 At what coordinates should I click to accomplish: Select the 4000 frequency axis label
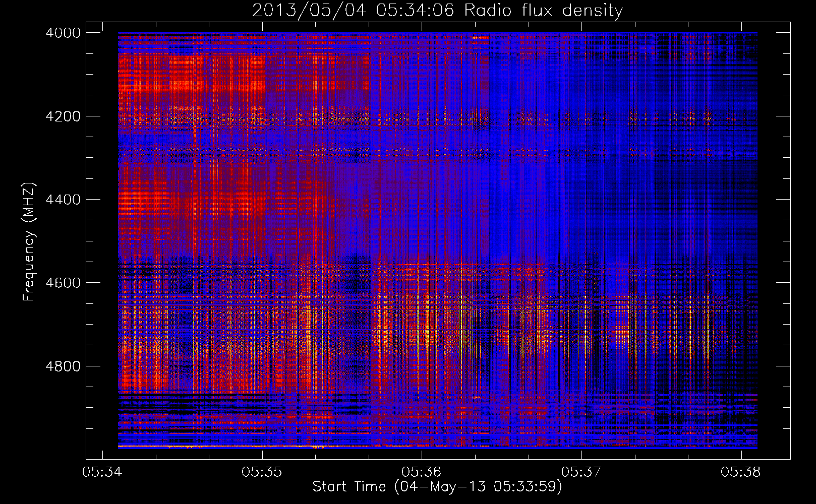click(63, 33)
